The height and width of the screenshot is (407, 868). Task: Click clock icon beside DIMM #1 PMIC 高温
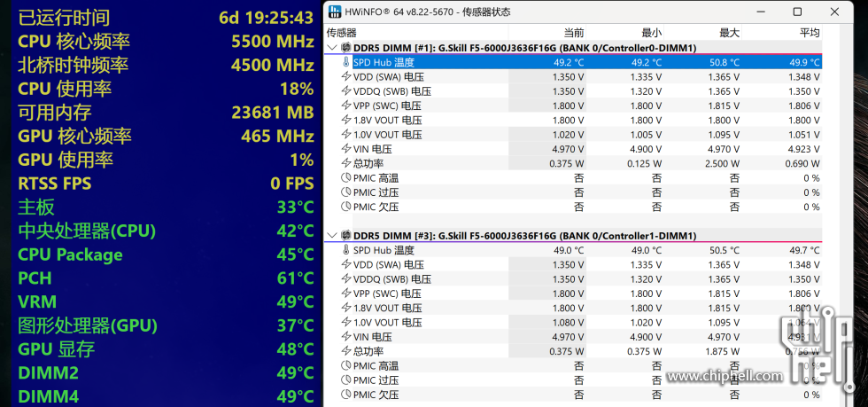(x=346, y=177)
